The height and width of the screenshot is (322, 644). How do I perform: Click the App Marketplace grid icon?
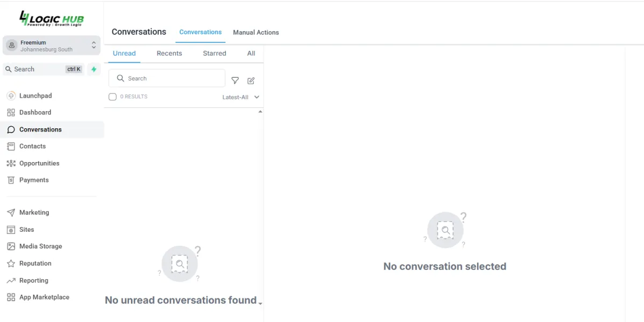pos(11,297)
